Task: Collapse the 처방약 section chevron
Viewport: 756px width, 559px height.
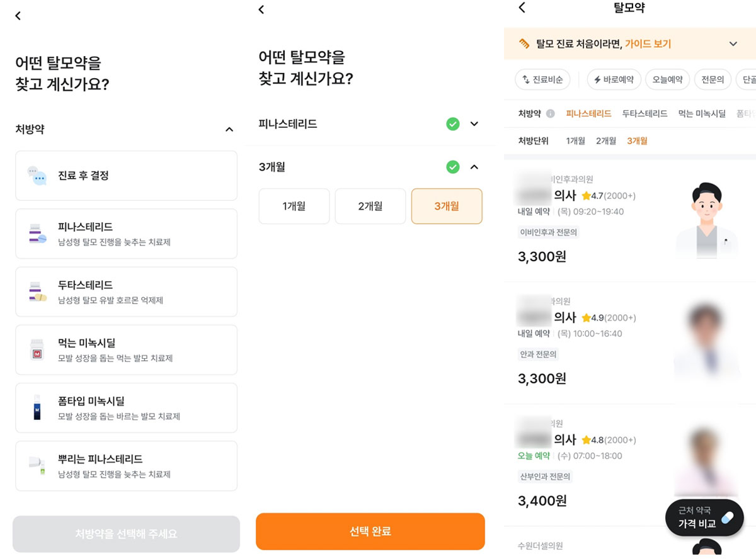Action: pyautogui.click(x=229, y=130)
